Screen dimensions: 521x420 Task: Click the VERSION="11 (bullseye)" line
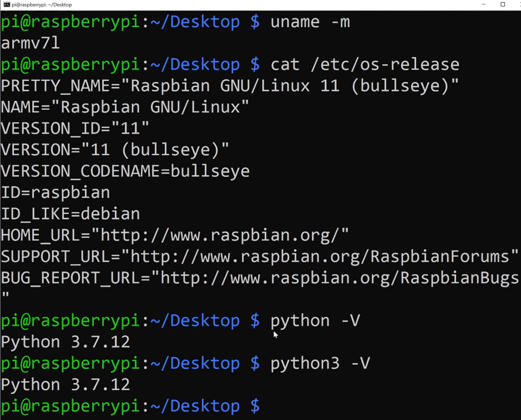[115, 150]
